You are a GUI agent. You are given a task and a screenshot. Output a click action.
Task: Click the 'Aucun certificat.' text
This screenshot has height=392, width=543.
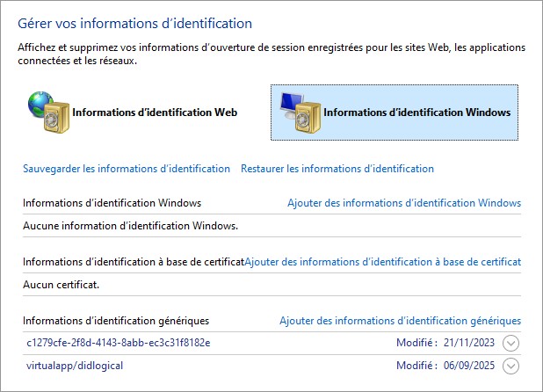[x=61, y=285]
